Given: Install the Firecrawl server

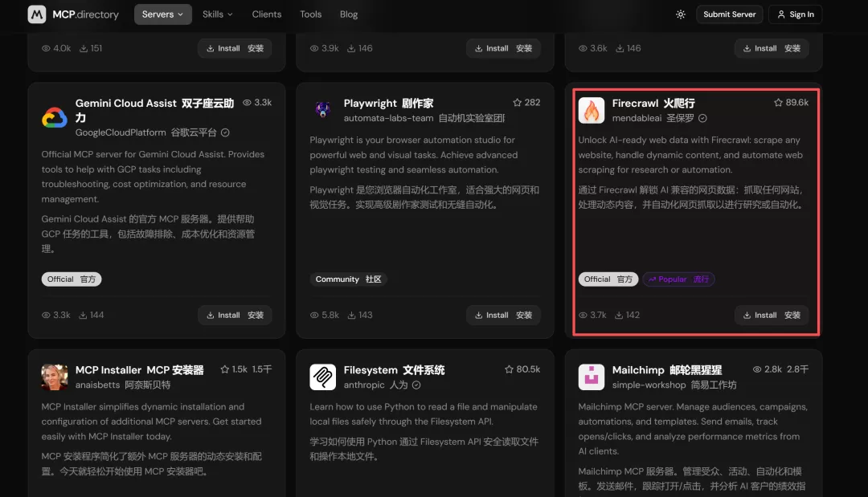Looking at the screenshot, I should click(772, 315).
